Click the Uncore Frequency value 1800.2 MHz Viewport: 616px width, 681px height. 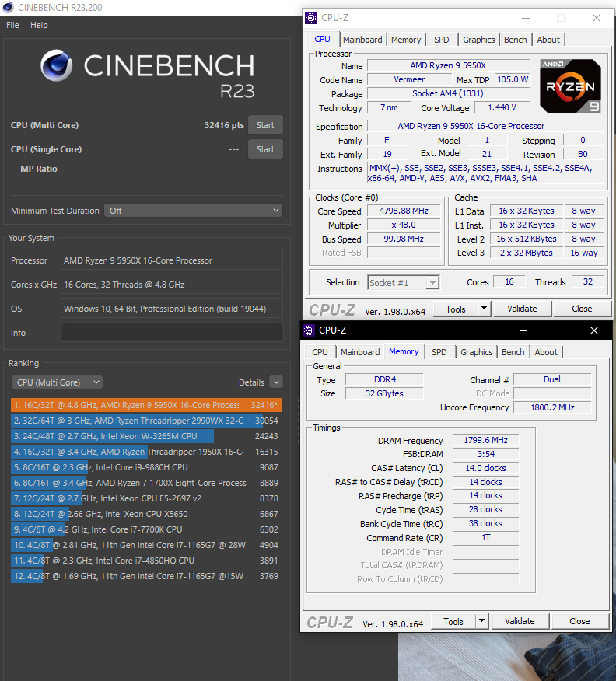(552, 407)
